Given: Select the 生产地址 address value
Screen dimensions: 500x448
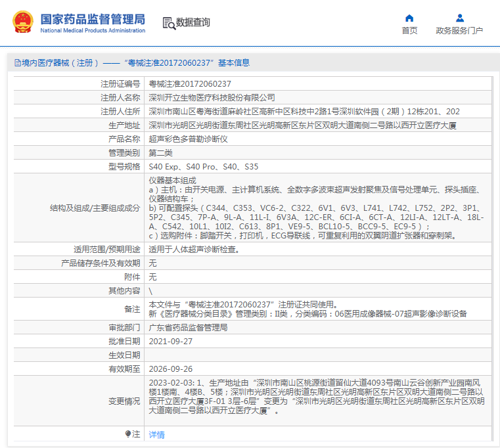Looking at the screenshot, I should tap(302, 125).
